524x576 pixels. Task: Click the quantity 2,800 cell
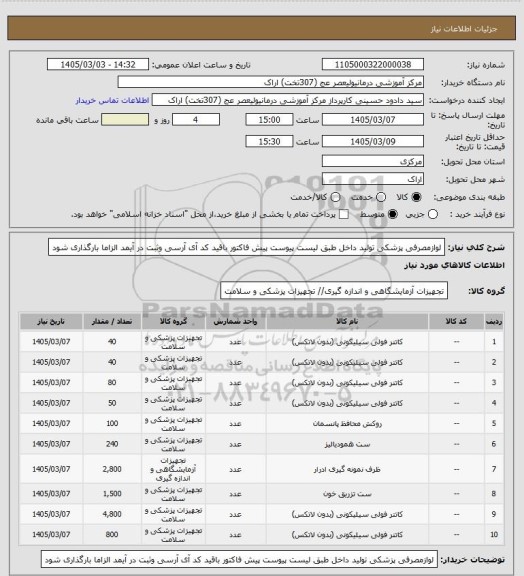pos(112,469)
